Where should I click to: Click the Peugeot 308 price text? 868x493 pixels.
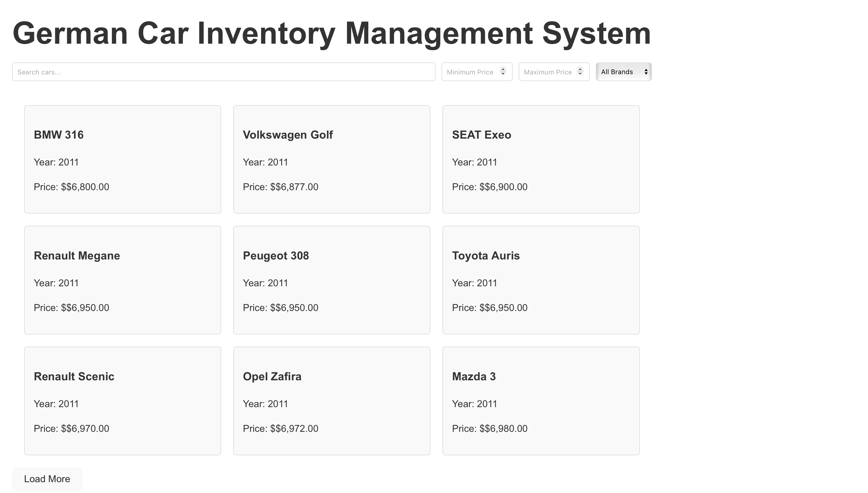280,308
